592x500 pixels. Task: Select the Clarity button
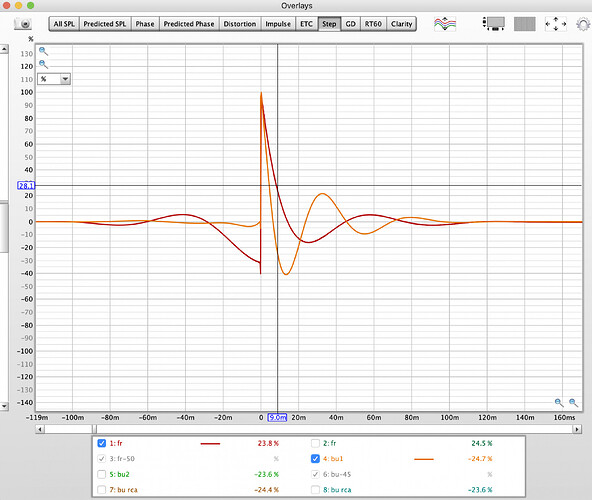click(401, 24)
